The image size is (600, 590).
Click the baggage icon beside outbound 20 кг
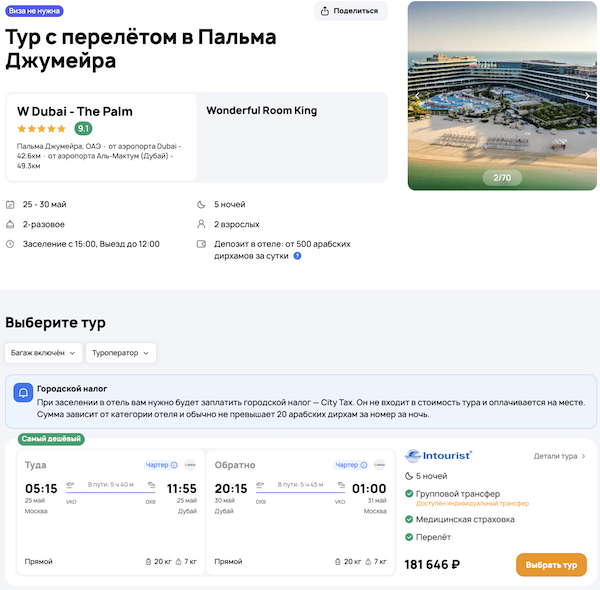pyautogui.click(x=148, y=562)
